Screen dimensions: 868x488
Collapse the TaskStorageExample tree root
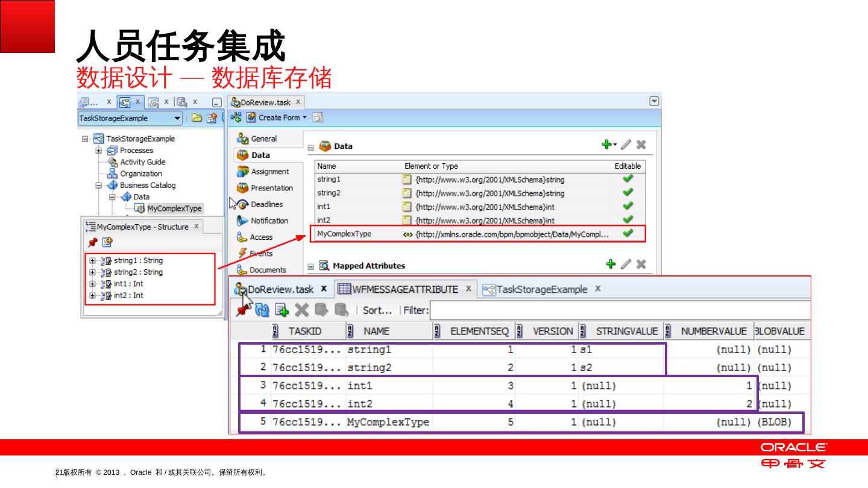click(85, 139)
